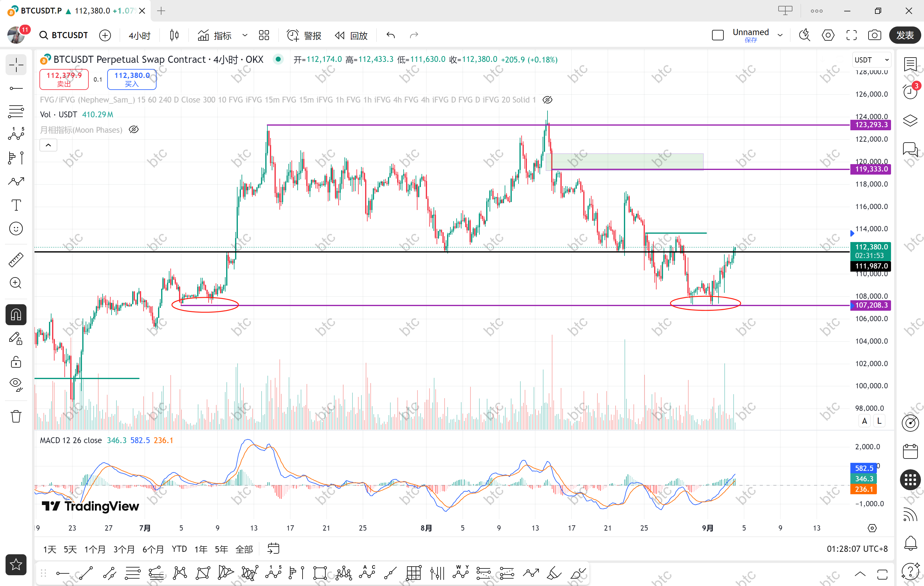The width and height of the screenshot is (924, 586).
Task: Toggle stay in drawing mode
Action: pos(16,339)
